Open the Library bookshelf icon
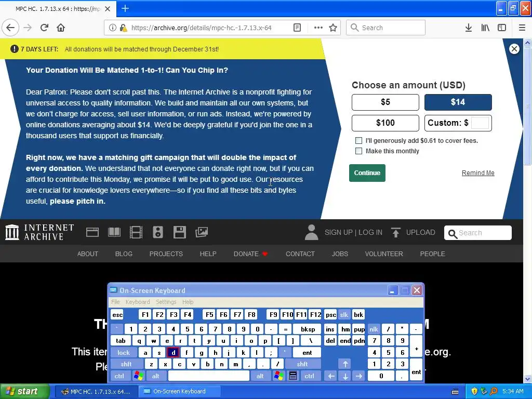532x399 pixels. click(485, 28)
